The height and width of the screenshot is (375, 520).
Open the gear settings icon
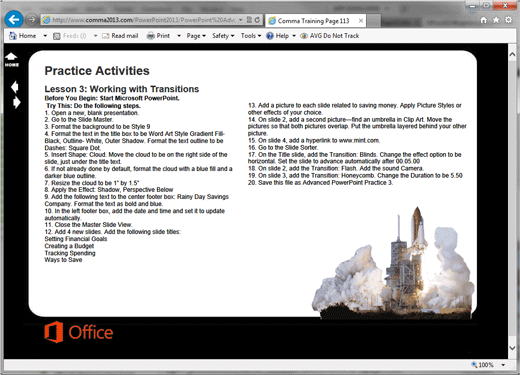(508, 20)
